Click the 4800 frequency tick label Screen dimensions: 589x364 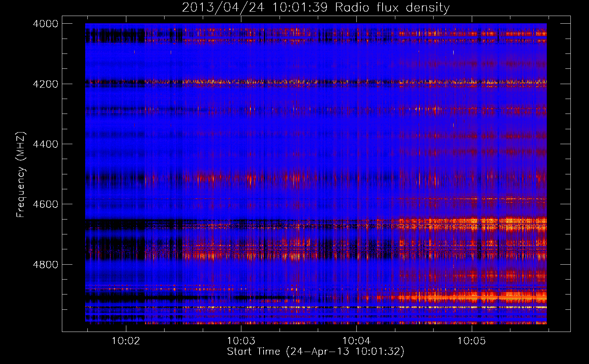pyautogui.click(x=46, y=264)
